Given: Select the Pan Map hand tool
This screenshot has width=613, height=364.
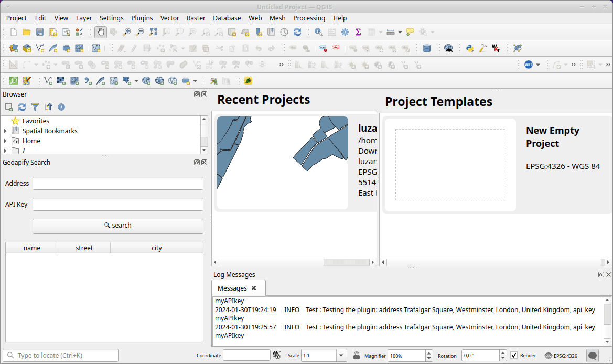Looking at the screenshot, I should (x=101, y=32).
